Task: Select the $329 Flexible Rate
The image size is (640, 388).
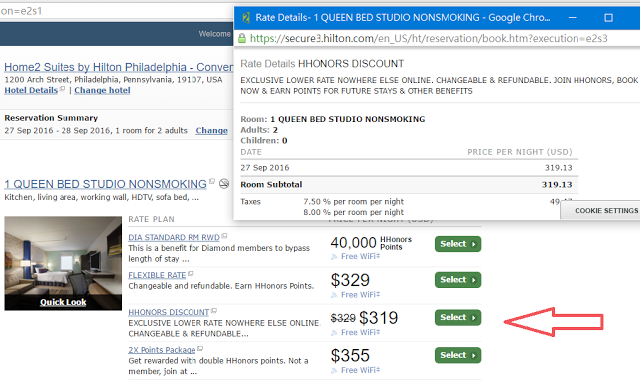Action: [458, 280]
